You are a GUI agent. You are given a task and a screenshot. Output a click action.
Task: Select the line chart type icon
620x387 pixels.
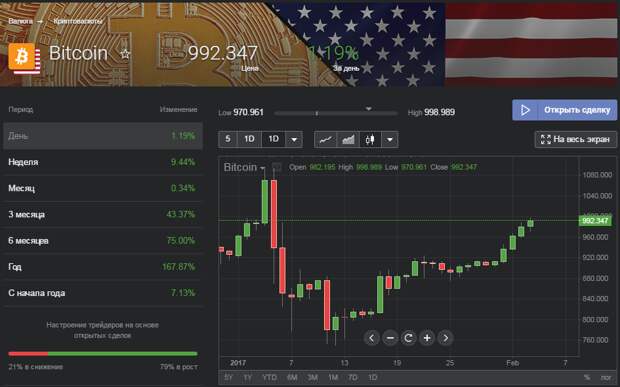(325, 139)
